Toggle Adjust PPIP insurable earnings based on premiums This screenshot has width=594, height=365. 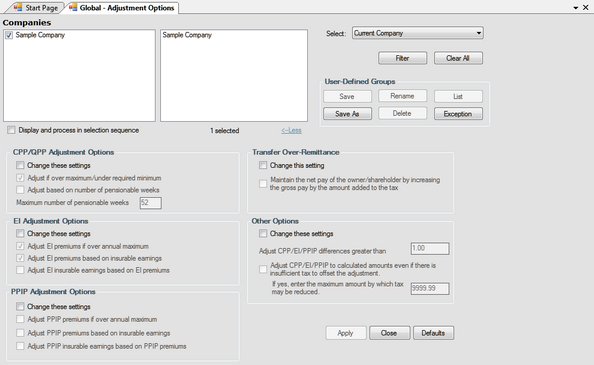[20, 346]
